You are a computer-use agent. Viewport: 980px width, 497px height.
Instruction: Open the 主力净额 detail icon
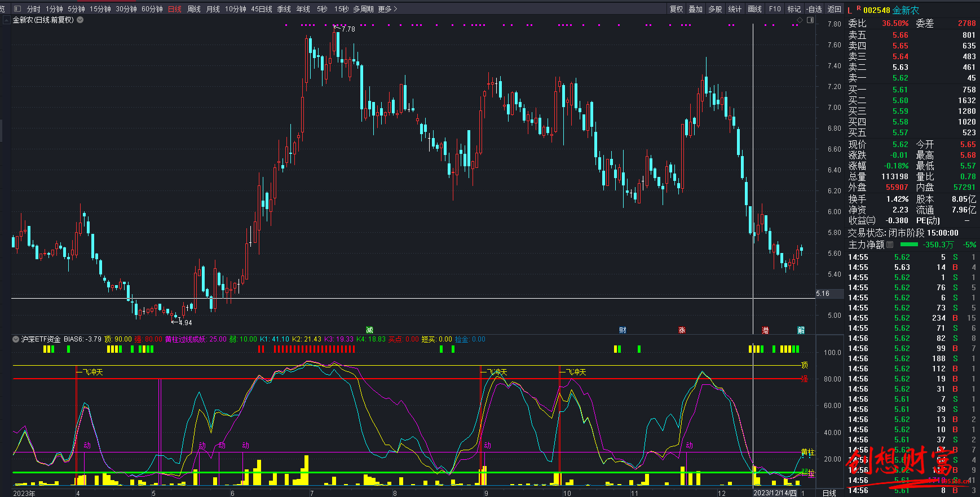(890, 245)
